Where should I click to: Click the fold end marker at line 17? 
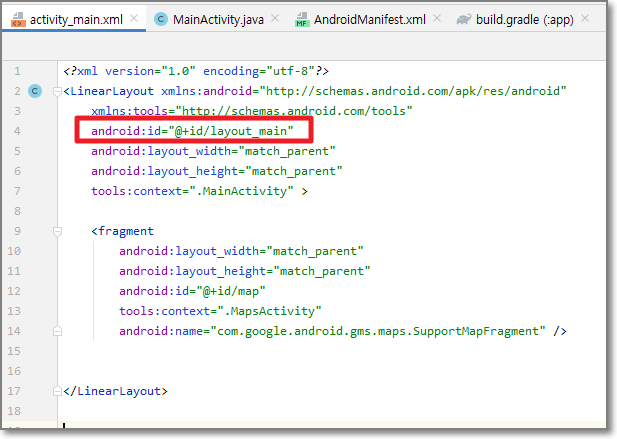pos(57,391)
